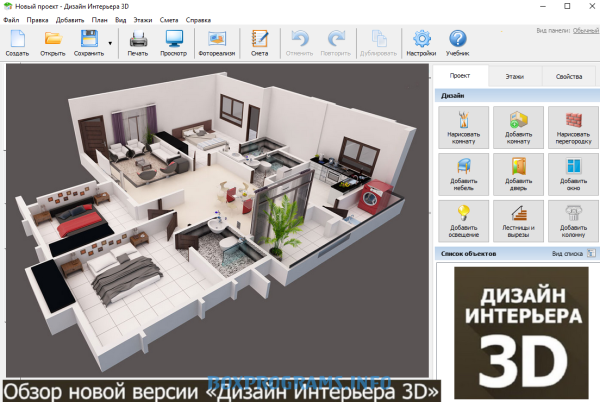
Task: Open Лестницы и вырезы
Action: coord(518,221)
